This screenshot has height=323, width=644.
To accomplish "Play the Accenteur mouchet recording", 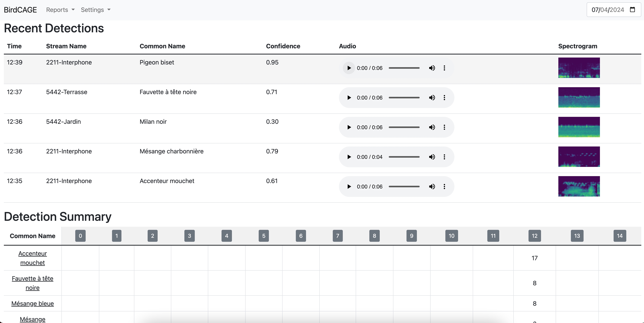I will 349,187.
